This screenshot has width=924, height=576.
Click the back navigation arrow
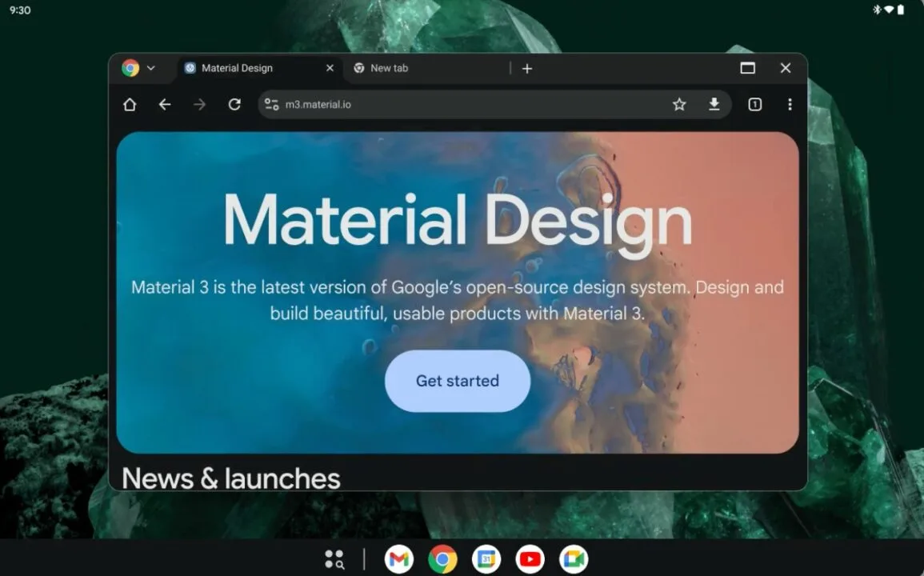pos(165,105)
